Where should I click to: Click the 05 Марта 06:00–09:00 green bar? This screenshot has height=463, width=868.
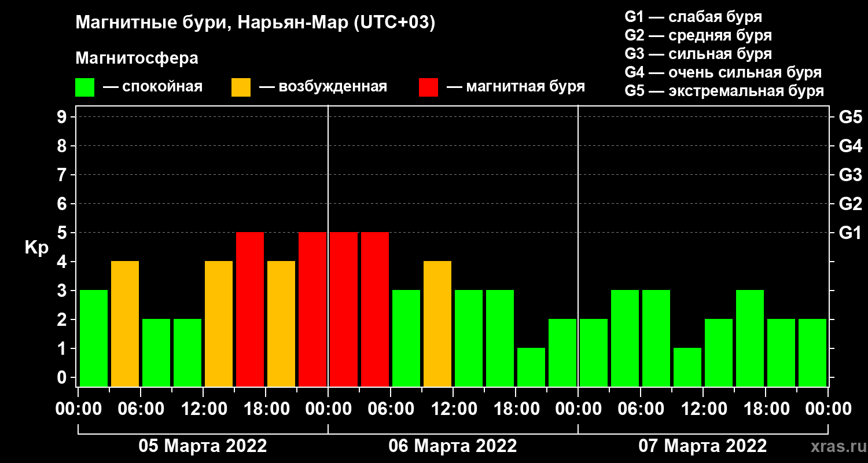tap(156, 352)
